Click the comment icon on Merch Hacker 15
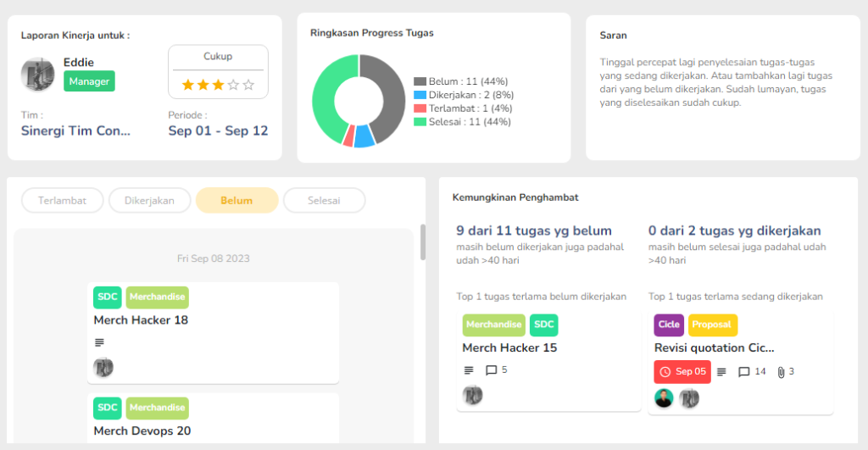 tap(492, 370)
